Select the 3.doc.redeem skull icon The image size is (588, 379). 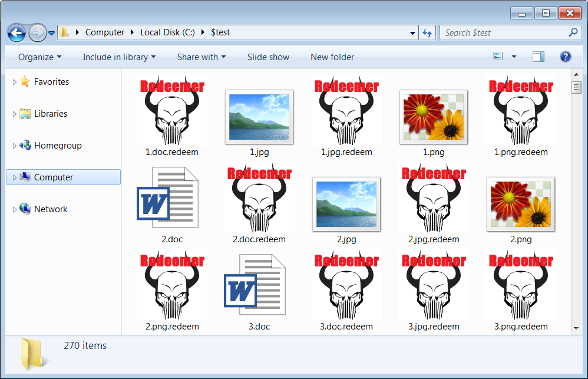[346, 285]
